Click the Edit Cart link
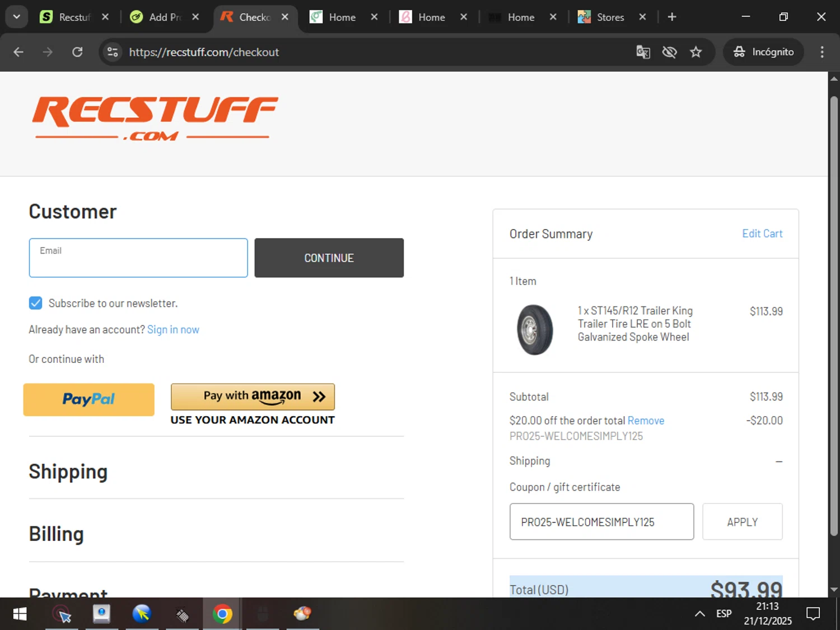Viewport: 840px width, 630px height. [762, 234]
